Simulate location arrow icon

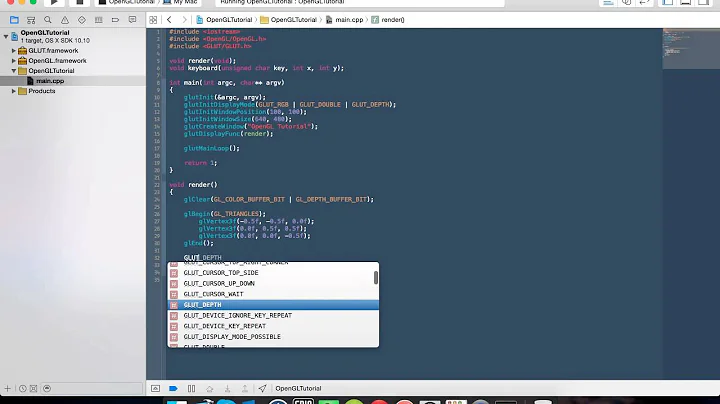click(262, 388)
